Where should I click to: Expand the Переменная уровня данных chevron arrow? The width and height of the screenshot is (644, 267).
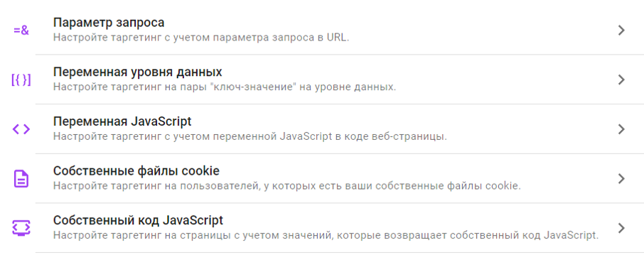pyautogui.click(x=621, y=80)
